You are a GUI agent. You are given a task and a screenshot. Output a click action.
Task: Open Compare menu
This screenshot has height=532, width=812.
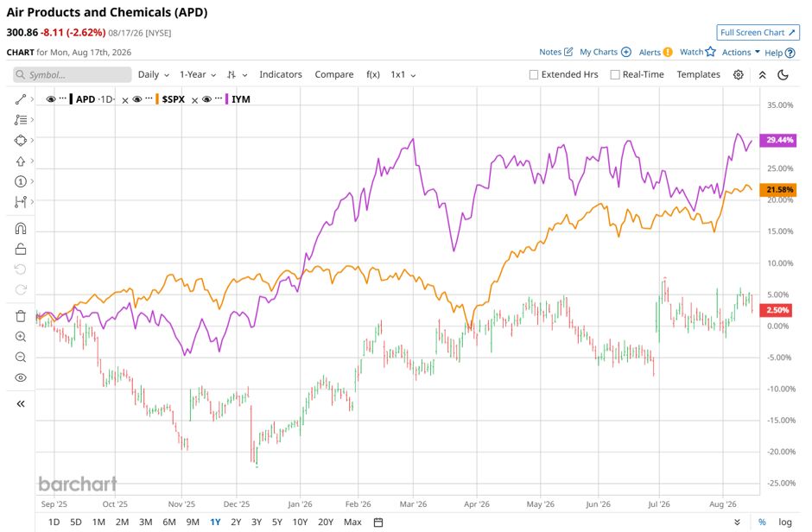pos(334,74)
